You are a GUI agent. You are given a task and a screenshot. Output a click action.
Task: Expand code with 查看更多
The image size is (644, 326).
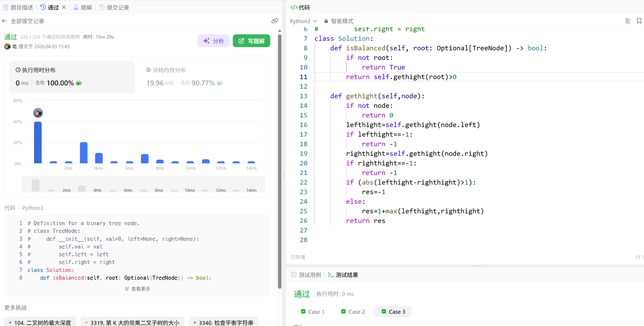[138, 289]
